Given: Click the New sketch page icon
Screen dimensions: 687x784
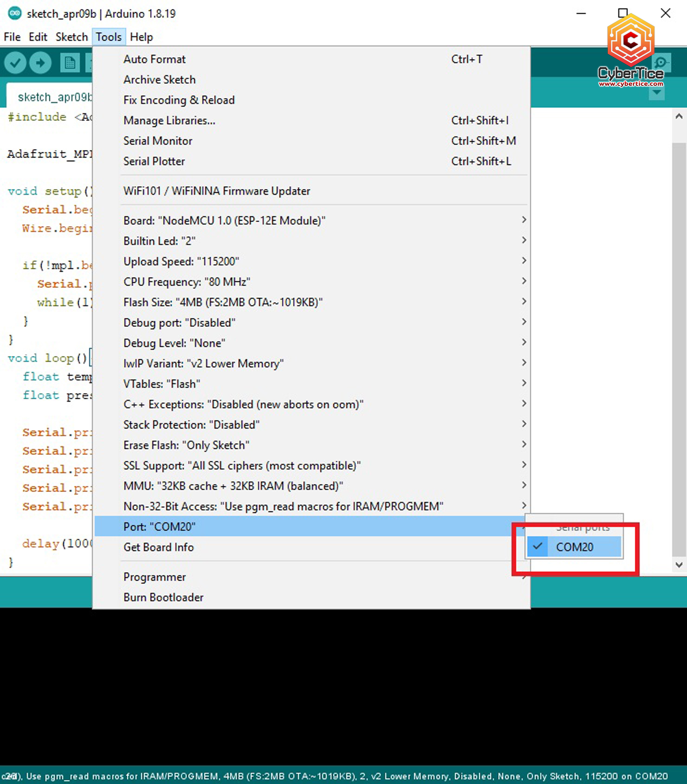Looking at the screenshot, I should click(70, 63).
